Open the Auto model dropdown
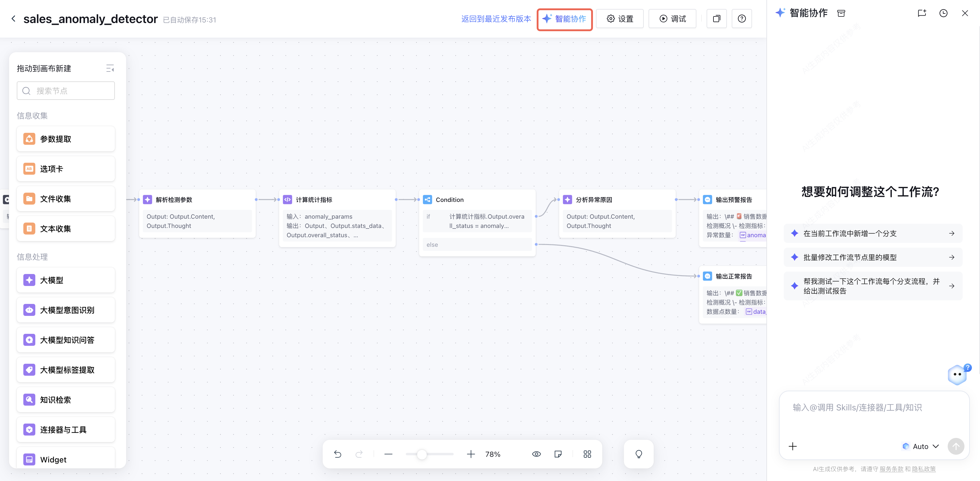Viewport: 980px width, 481px height. click(x=921, y=446)
